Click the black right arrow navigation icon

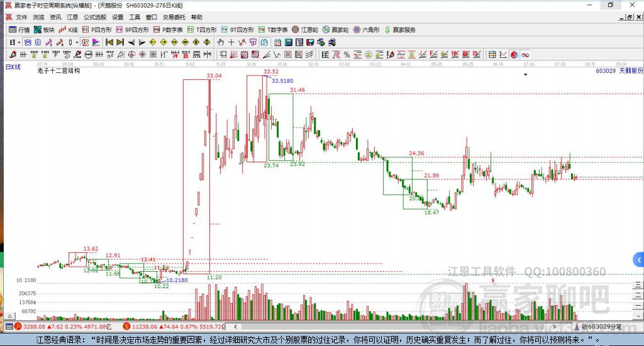point(142,42)
